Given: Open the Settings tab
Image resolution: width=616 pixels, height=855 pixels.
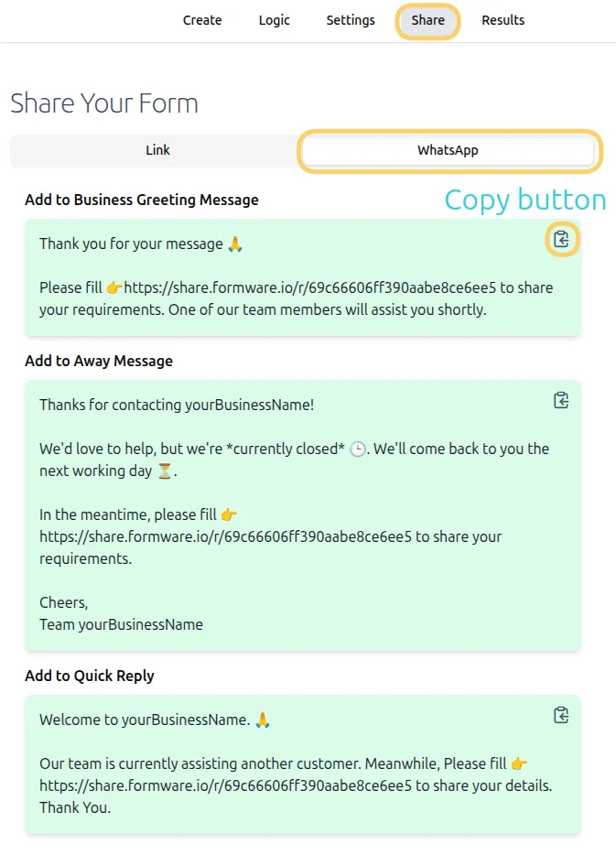Looking at the screenshot, I should pyautogui.click(x=351, y=20).
